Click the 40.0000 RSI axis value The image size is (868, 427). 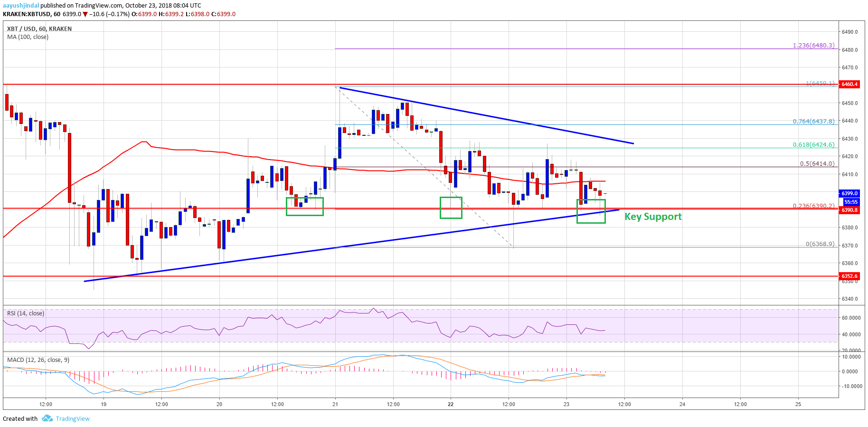(x=851, y=334)
